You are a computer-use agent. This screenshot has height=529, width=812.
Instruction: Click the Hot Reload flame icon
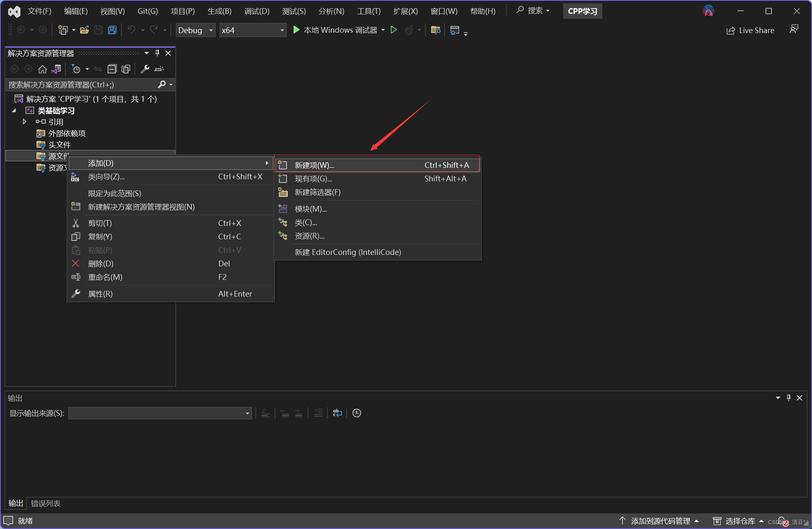(x=409, y=30)
